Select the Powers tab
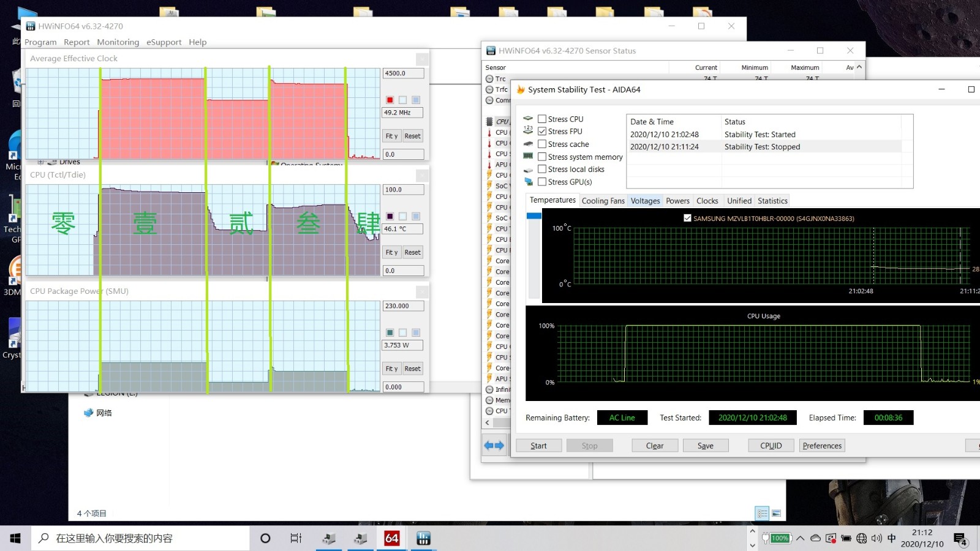The height and width of the screenshot is (551, 980). tap(677, 201)
